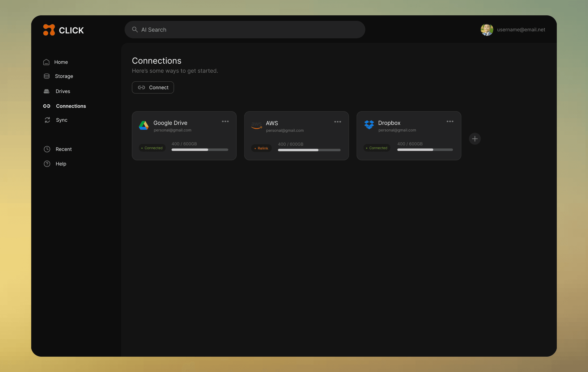Open Recent via the clock icon
This screenshot has width=588, height=372.
[x=47, y=149]
